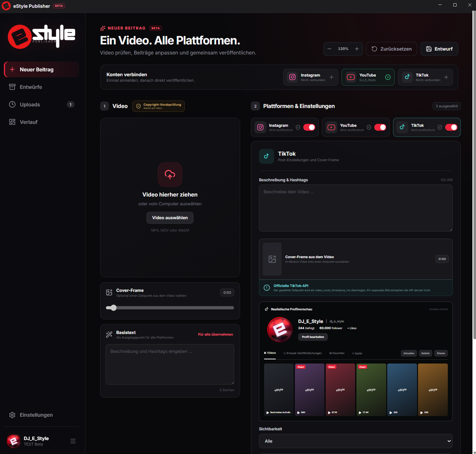Click the Copyright-Vorabprüfung badge
This screenshot has height=454, width=476.
click(158, 106)
